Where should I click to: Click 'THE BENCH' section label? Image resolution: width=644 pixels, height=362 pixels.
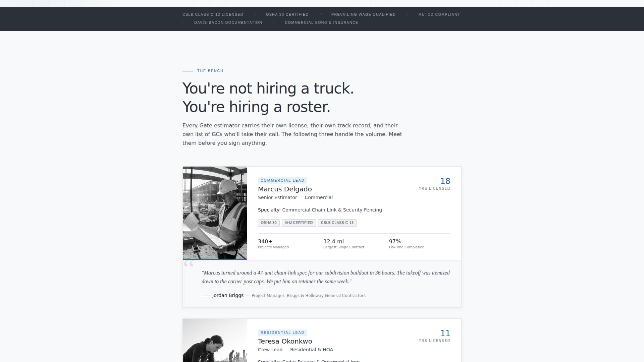pyautogui.click(x=210, y=71)
